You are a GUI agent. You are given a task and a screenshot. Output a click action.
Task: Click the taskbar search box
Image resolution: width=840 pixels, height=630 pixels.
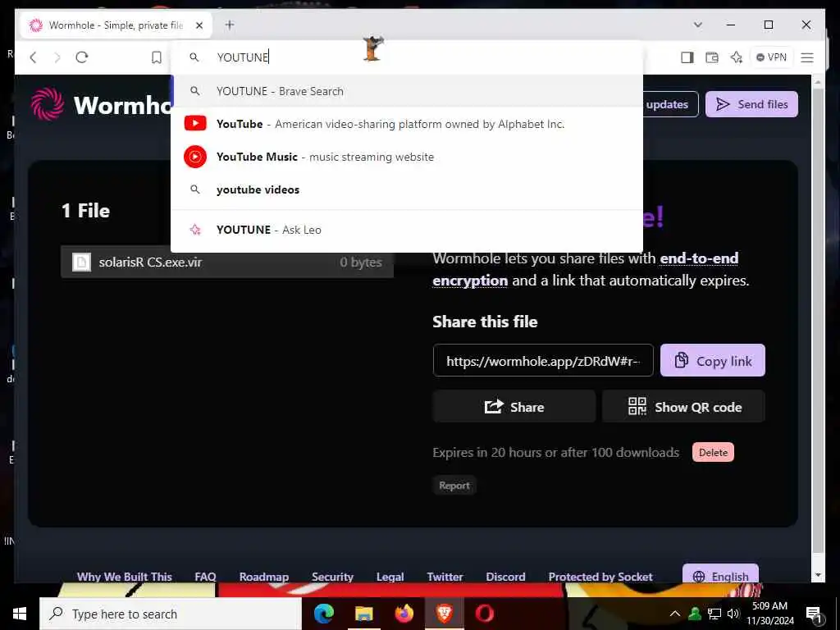click(171, 614)
